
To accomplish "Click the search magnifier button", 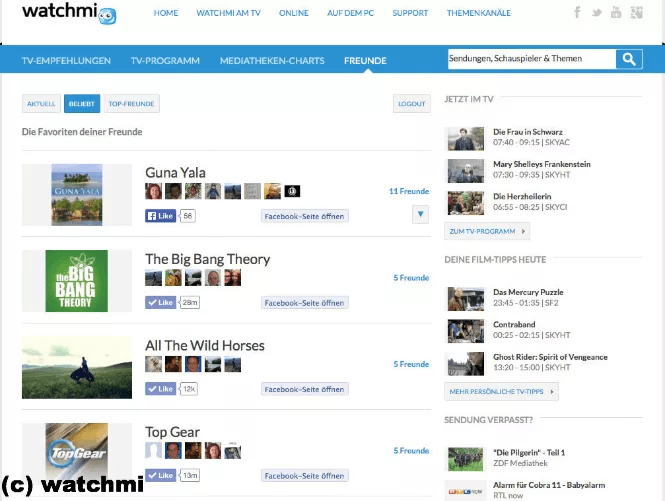I will pos(629,59).
